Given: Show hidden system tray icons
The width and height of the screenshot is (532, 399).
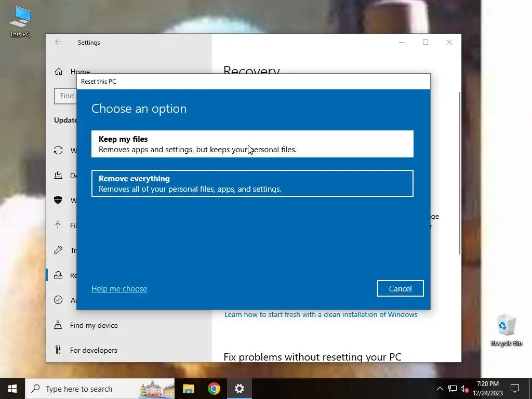Looking at the screenshot, I should (x=440, y=389).
